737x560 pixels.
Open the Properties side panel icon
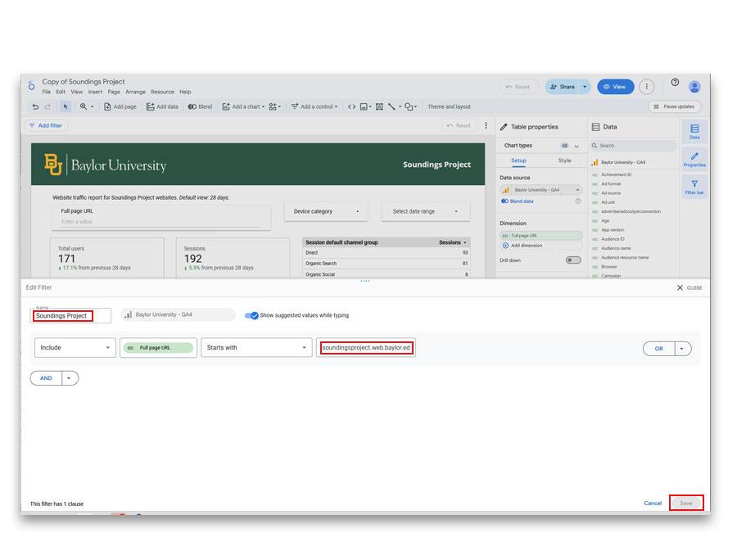click(694, 160)
